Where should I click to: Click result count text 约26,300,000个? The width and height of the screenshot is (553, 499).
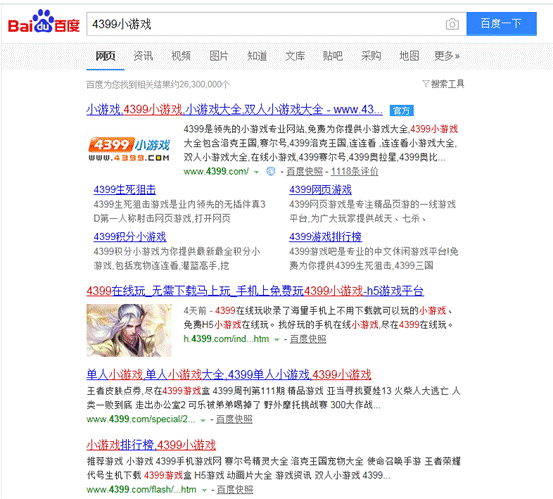[158, 84]
